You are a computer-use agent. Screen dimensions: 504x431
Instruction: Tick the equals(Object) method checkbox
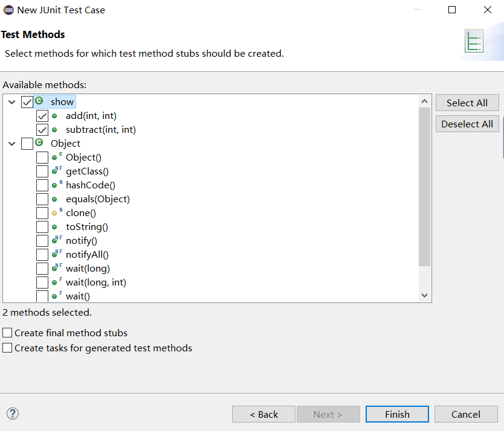click(x=42, y=199)
